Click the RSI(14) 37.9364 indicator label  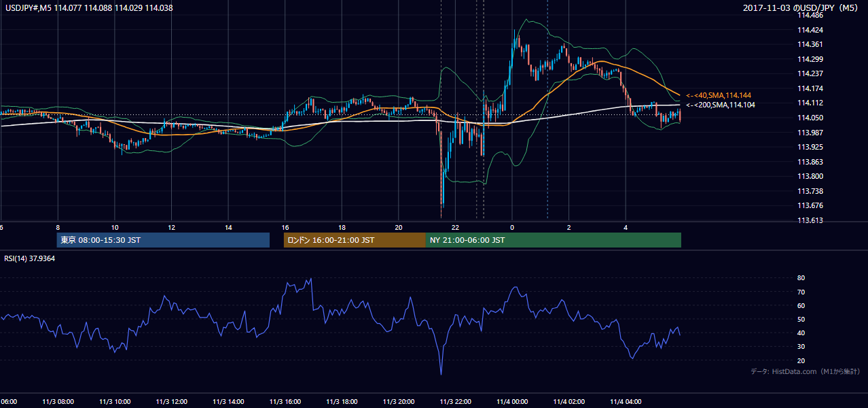30,258
